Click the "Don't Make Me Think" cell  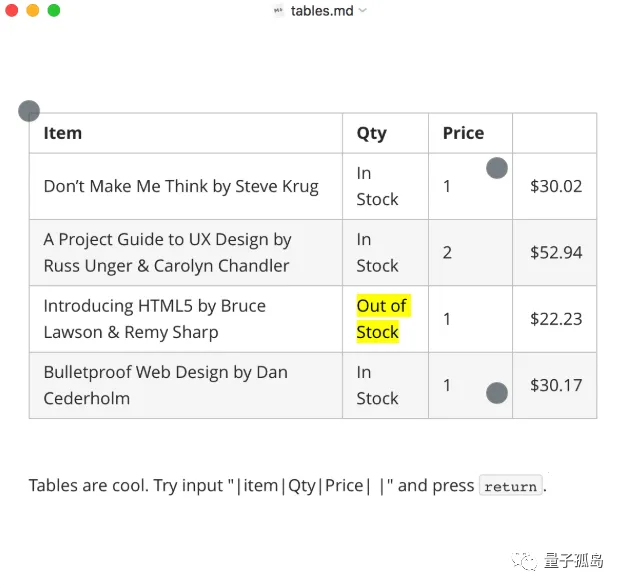pos(181,186)
